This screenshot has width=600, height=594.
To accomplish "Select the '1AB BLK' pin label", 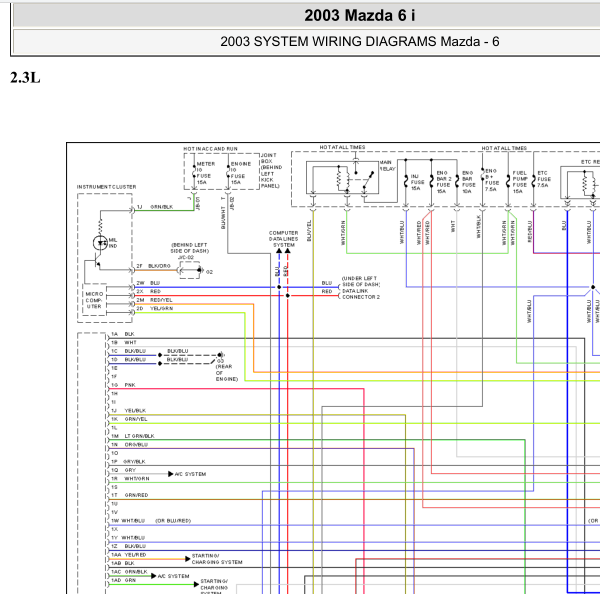I will coord(122,563).
